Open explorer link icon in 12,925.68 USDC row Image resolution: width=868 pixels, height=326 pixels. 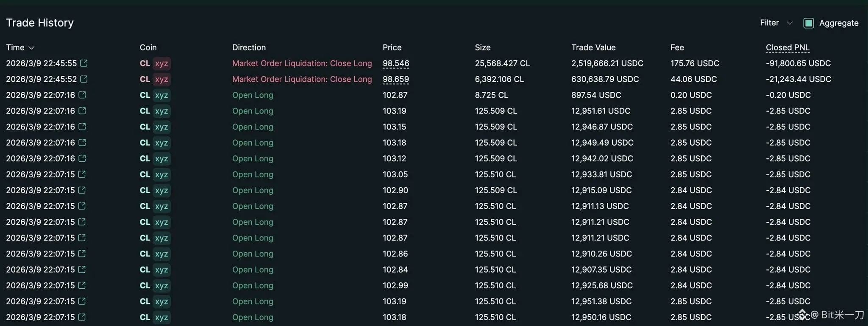click(x=82, y=285)
